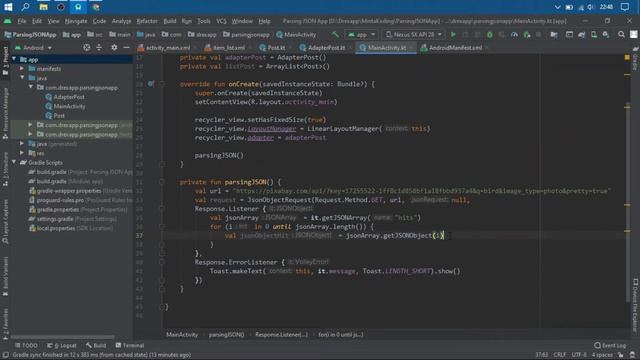Screen dimensions: 640x360
Task: Click the Make Project hammer icon
Action: coord(335,35)
